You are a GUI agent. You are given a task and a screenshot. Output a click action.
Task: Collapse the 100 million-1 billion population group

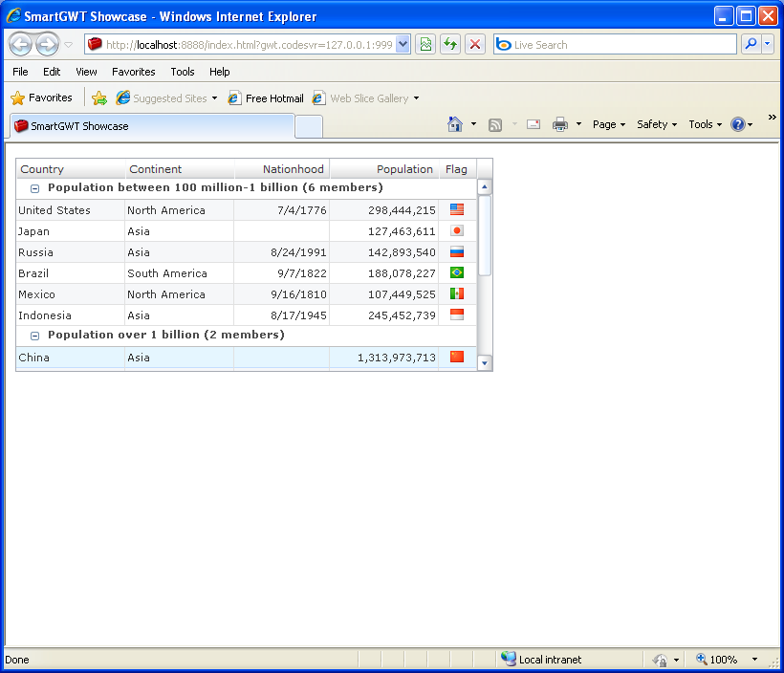coord(34,188)
